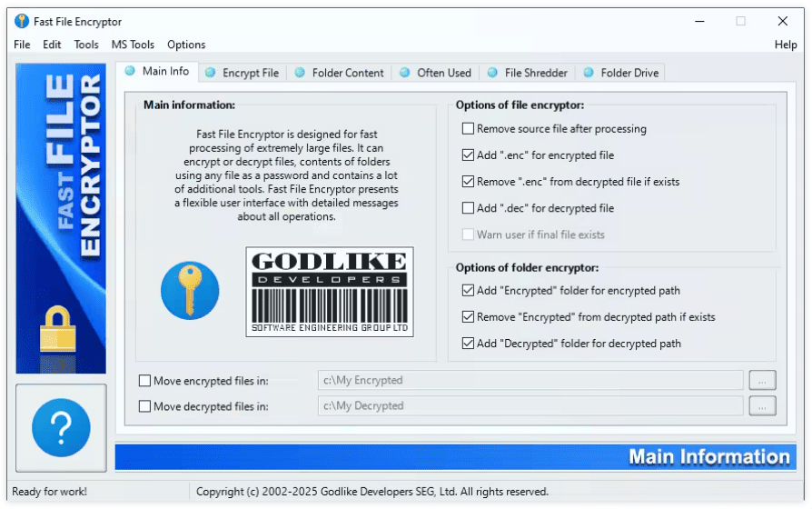812x509 pixels.
Task: Click the "Options of file encryptor:" heading
Action: pos(520,105)
